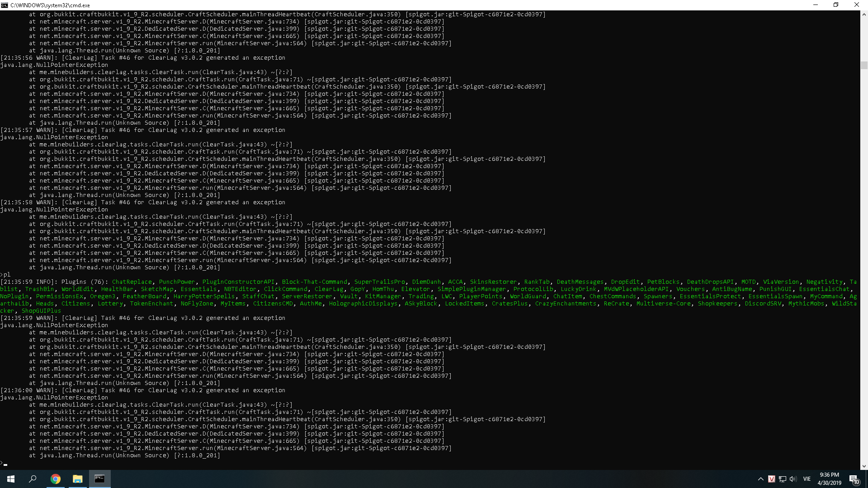The width and height of the screenshot is (868, 488).
Task: Click the scrollbar down arrow
Action: (864, 466)
